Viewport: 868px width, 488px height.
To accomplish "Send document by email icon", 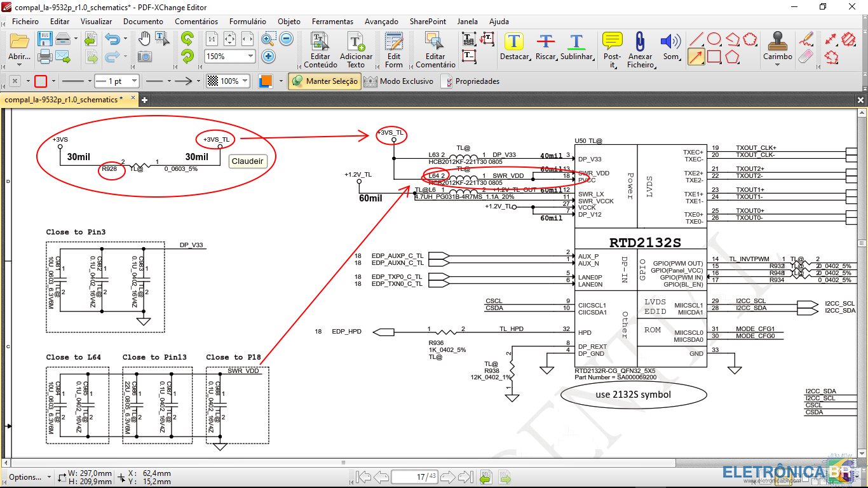I will coord(63,57).
